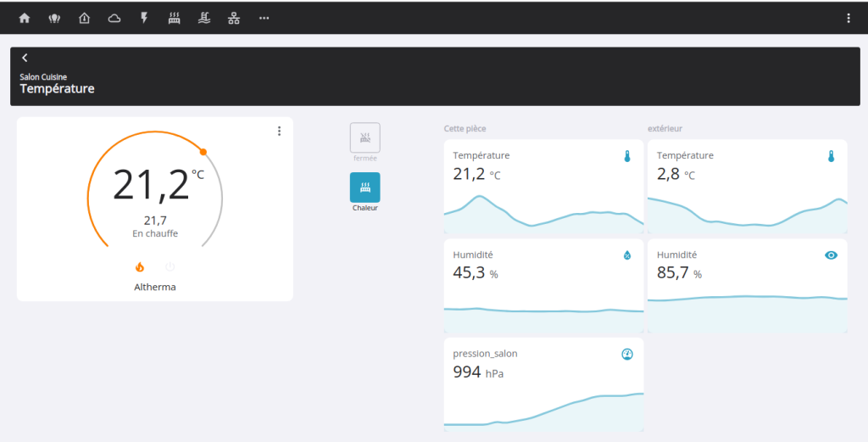Image resolution: width=868 pixels, height=442 pixels.
Task: Open extérieur Humidité 85,7 % card
Action: [x=748, y=286]
